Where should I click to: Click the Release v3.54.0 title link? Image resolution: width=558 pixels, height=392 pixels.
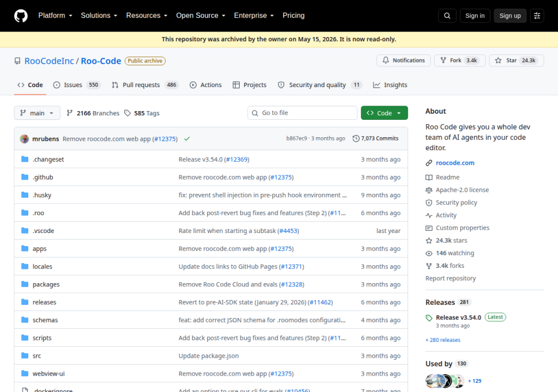[458, 317]
